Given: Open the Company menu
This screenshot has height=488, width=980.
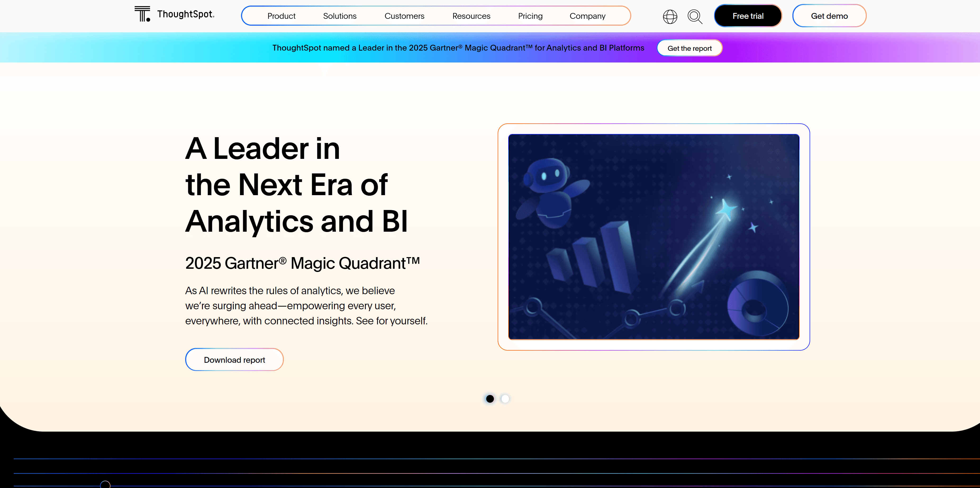Looking at the screenshot, I should (587, 16).
